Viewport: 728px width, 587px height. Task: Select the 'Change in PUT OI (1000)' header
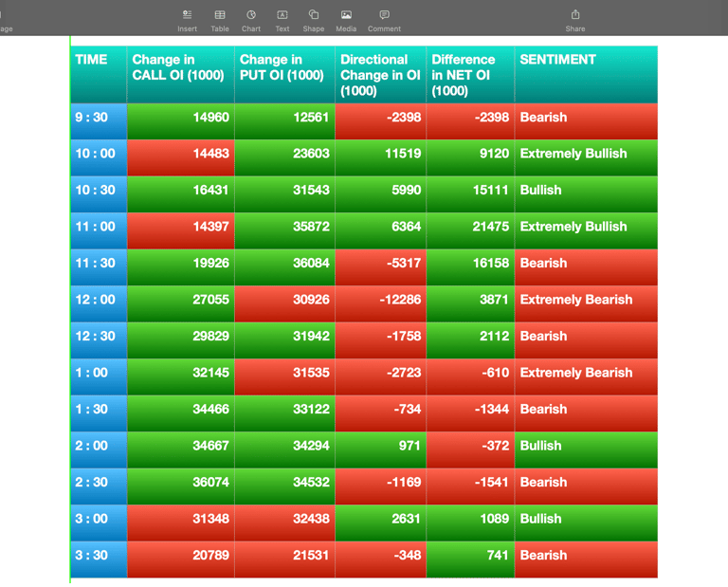[x=284, y=74]
